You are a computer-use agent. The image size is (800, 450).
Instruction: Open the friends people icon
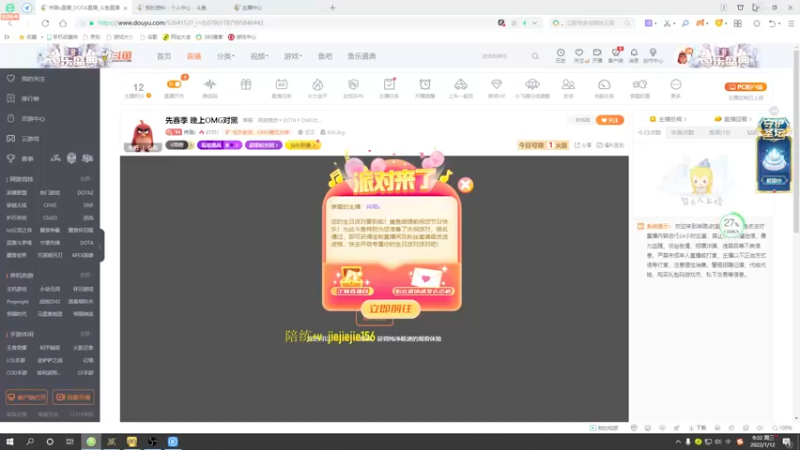tap(568, 84)
